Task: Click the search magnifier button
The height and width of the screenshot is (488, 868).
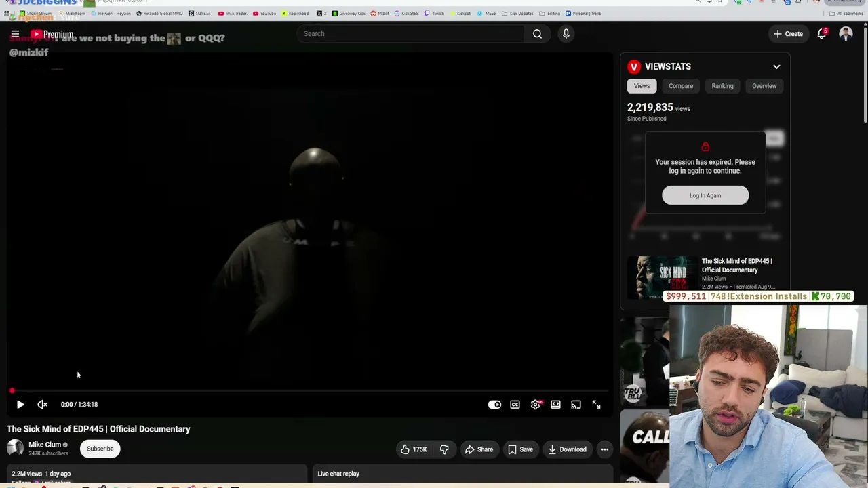Action: point(537,34)
